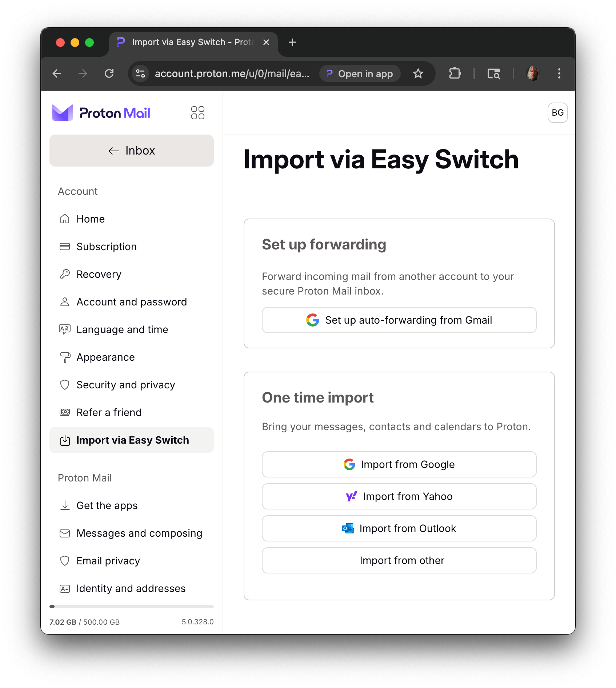This screenshot has width=616, height=688.
Task: Click the Account and password user icon
Action: pos(65,302)
